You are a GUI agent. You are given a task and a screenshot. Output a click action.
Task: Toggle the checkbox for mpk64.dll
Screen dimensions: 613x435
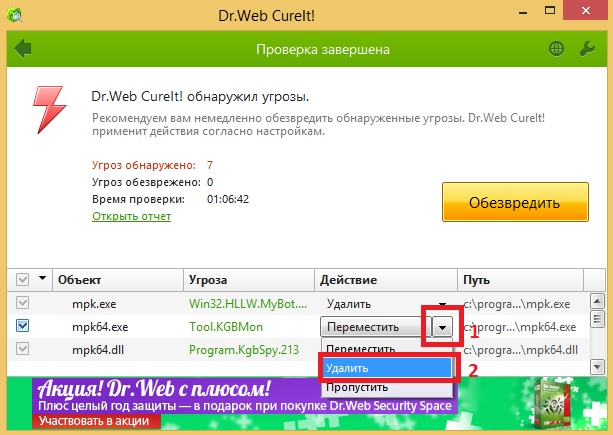[x=23, y=349]
